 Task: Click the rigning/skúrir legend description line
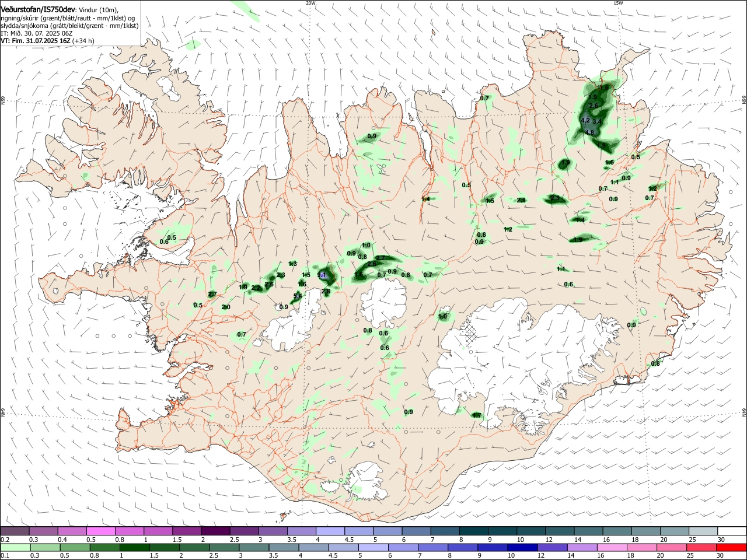pyautogui.click(x=69, y=18)
